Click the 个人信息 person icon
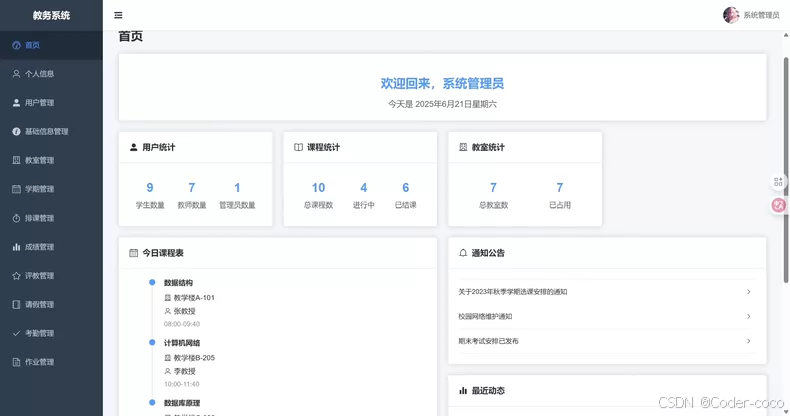The height and width of the screenshot is (416, 790). tap(17, 74)
